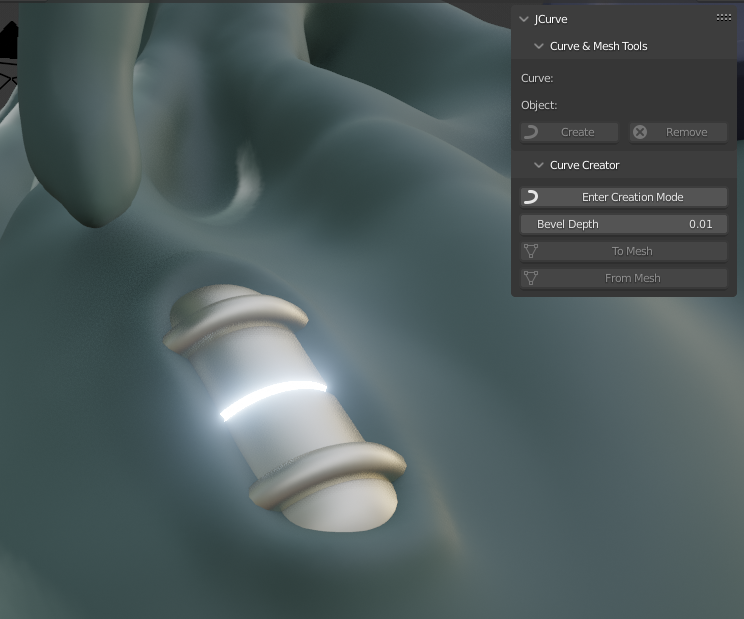Click the Object: label text
744x619 pixels.
coord(539,105)
